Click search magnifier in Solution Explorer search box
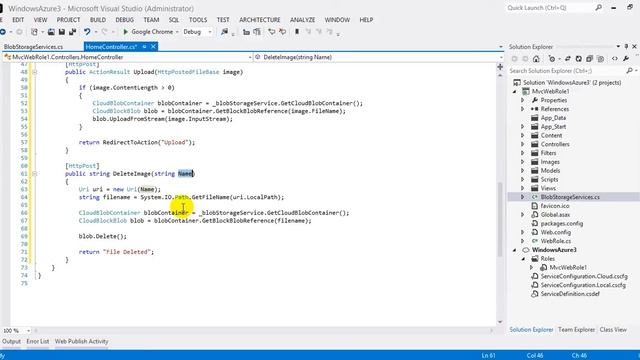The image size is (640, 360). [x=629, y=71]
